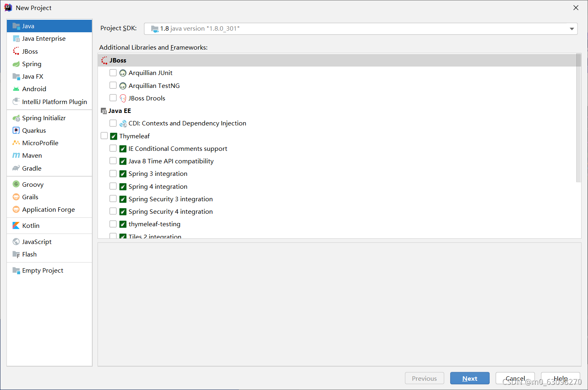
Task: Choose Android project type label
Action: (34, 89)
